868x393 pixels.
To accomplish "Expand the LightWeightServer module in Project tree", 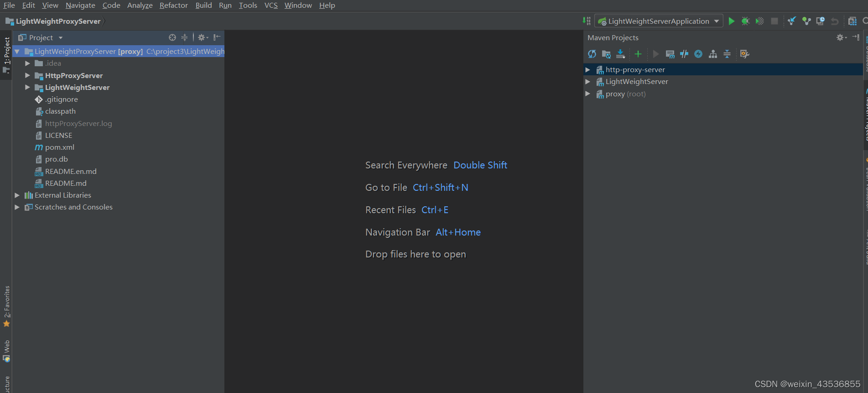I will (27, 87).
